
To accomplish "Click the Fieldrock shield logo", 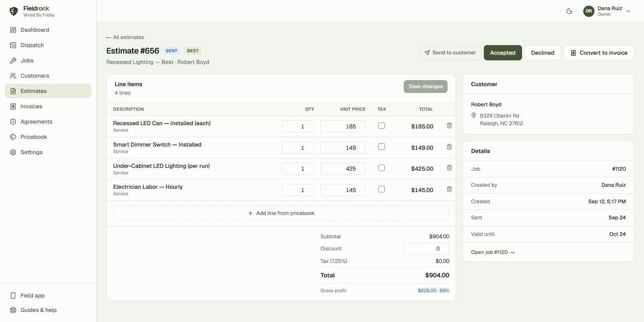I will [x=14, y=11].
